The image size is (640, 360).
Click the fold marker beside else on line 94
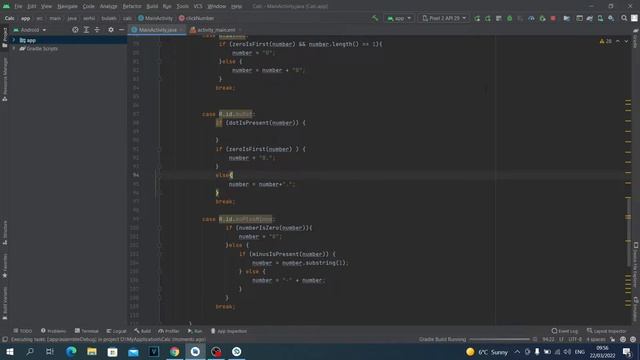[x=160, y=175]
